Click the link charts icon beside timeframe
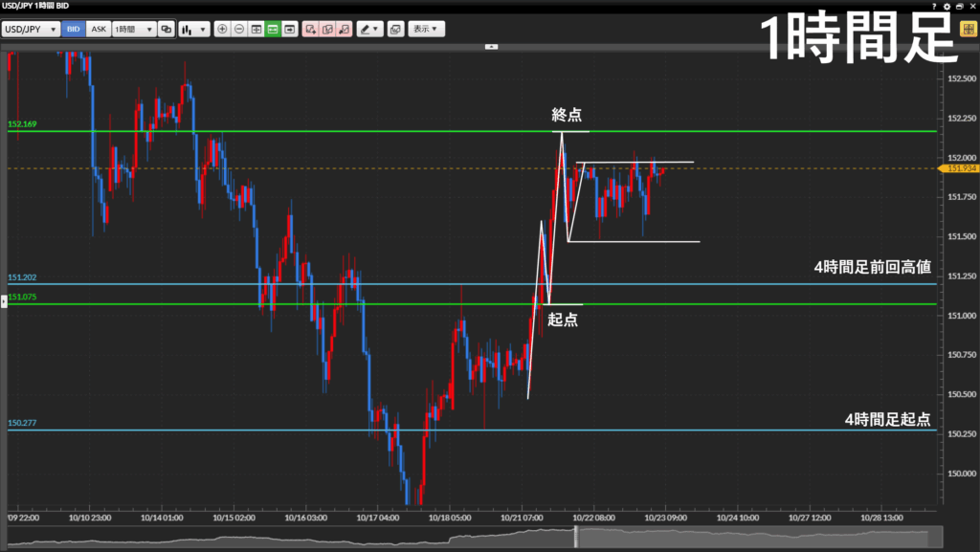The image size is (980, 552). click(x=167, y=29)
